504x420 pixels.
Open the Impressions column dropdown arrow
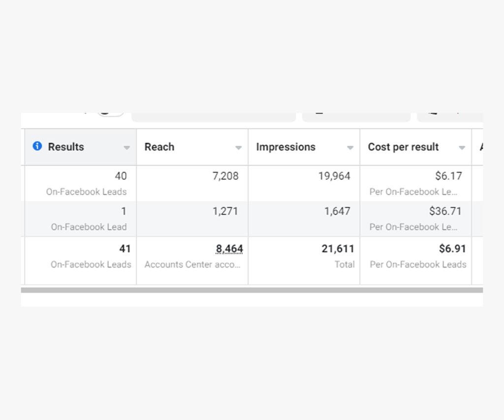coord(350,148)
